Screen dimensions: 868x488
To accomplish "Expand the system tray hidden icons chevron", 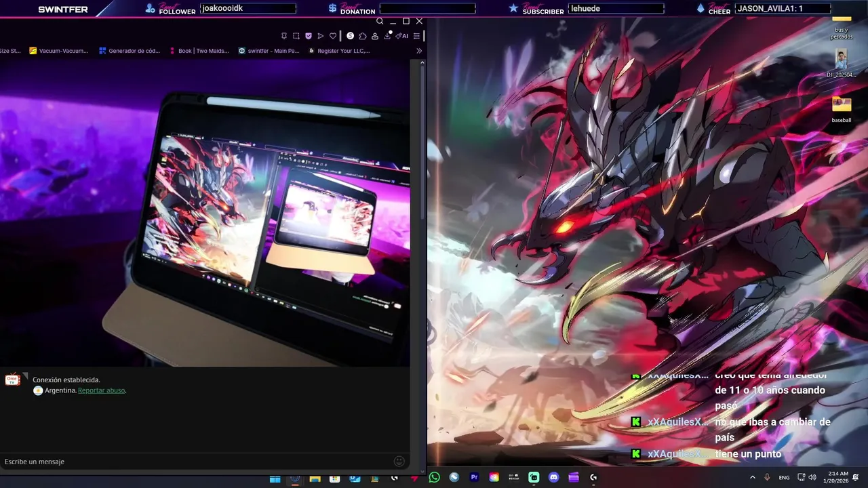I will coord(752,478).
